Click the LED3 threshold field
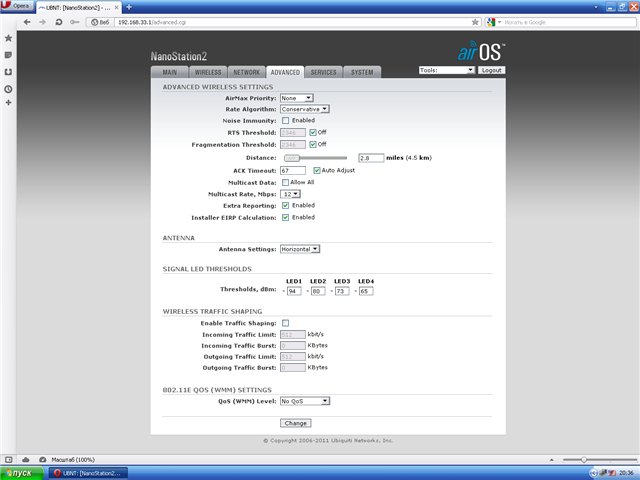Image resolution: width=640 pixels, height=480 pixels. [x=342, y=291]
